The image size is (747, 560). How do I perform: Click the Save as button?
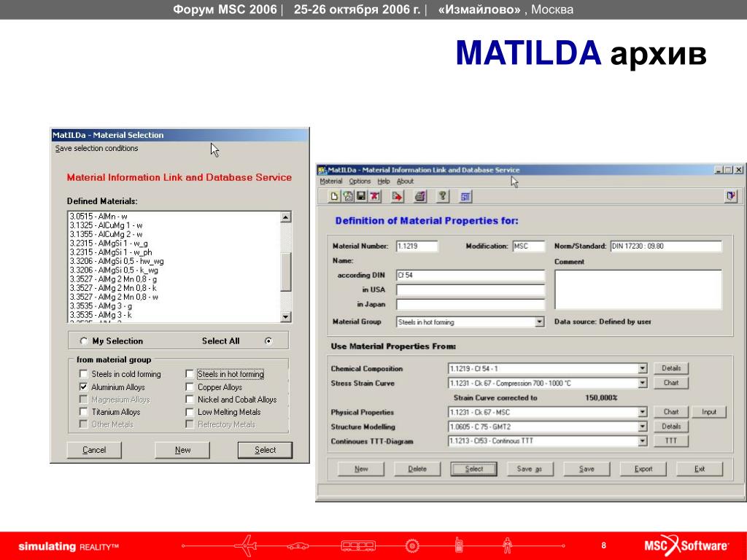point(530,469)
